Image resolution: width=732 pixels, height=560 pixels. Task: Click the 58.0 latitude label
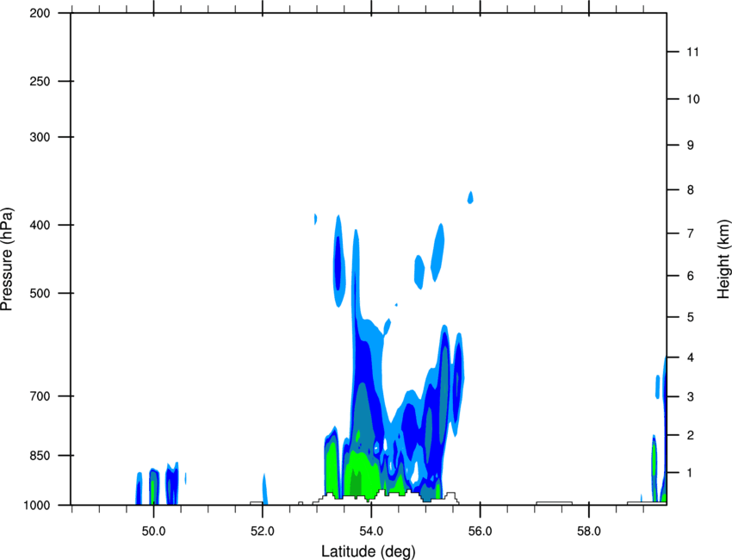[589, 532]
